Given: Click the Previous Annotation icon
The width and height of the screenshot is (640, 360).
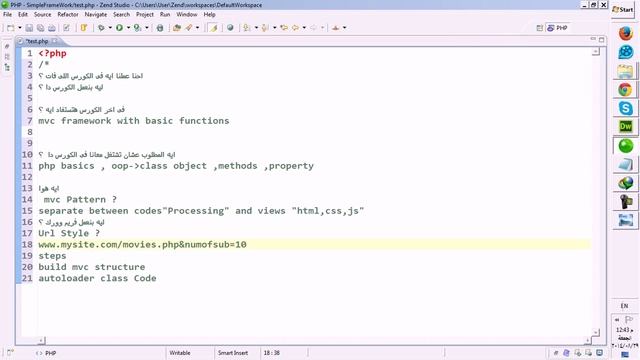Looking at the screenshot, I should 265,28.
